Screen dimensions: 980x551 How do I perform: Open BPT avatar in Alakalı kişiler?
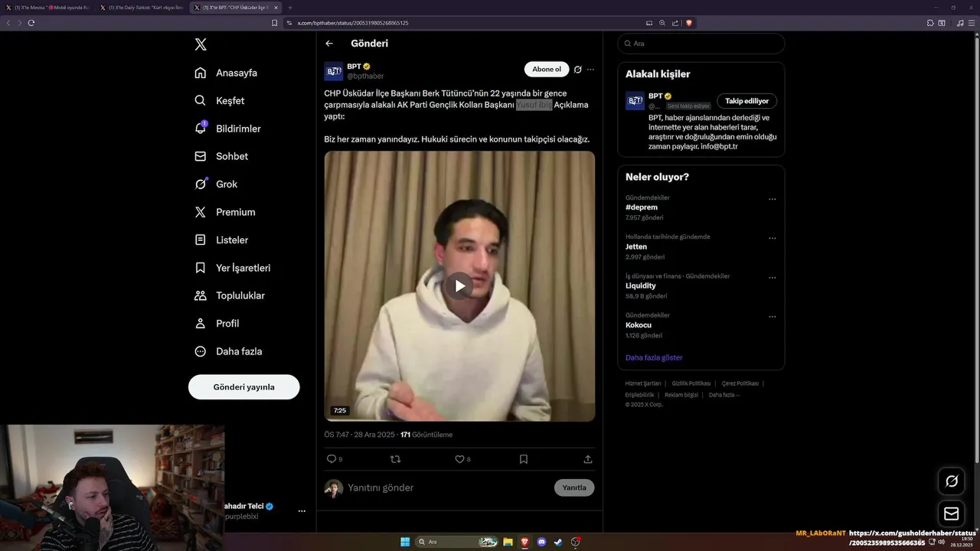(x=635, y=101)
